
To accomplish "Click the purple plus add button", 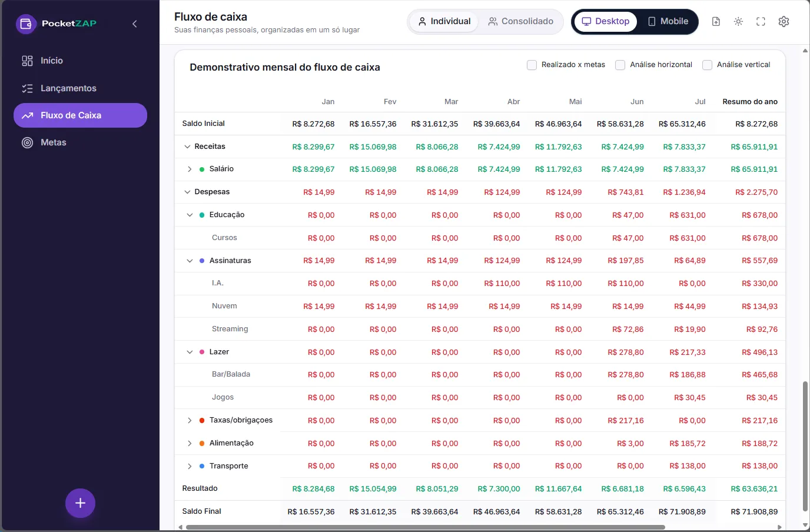I will pyautogui.click(x=80, y=503).
